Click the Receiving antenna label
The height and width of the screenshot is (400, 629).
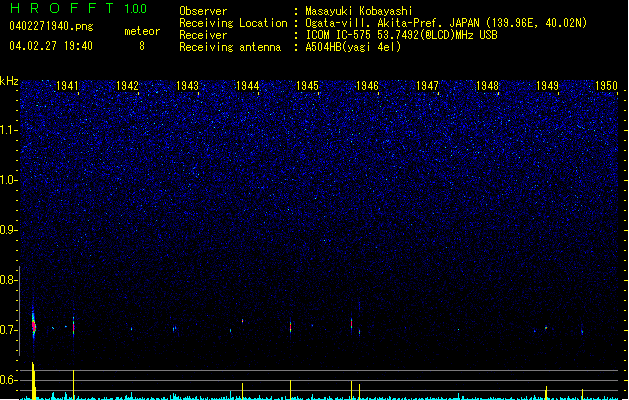[x=230, y=47]
